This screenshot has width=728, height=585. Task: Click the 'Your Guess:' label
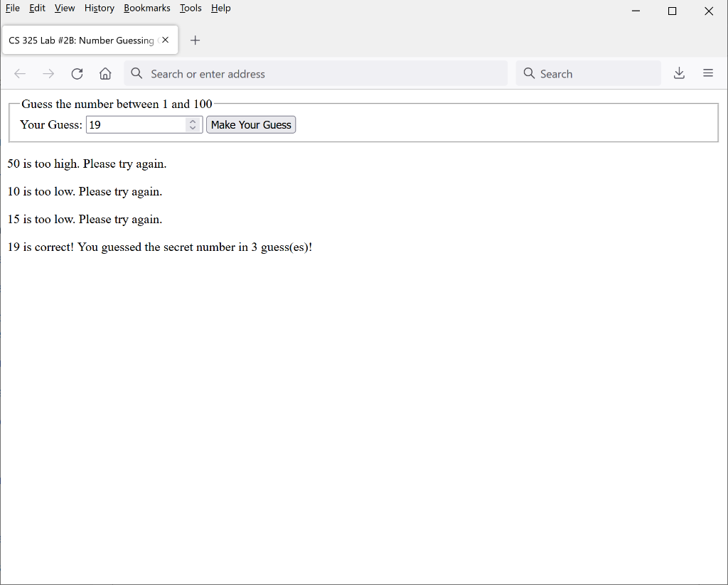[x=51, y=125]
